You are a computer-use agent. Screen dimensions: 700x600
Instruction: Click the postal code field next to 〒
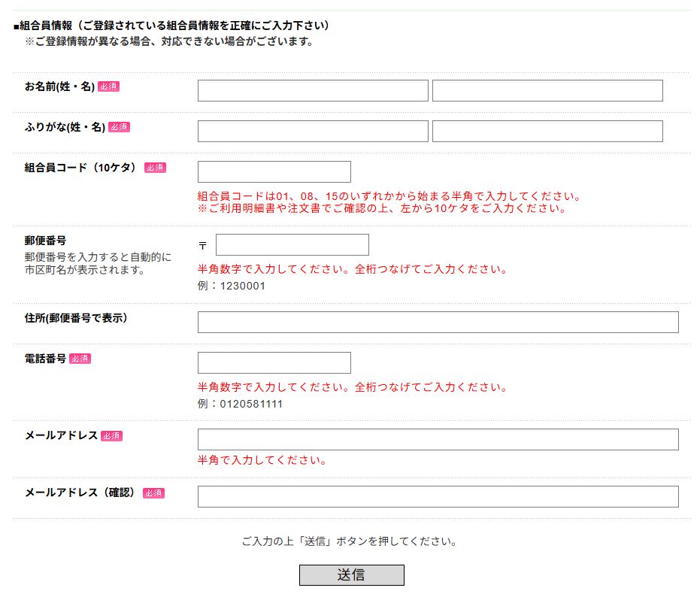(292, 244)
